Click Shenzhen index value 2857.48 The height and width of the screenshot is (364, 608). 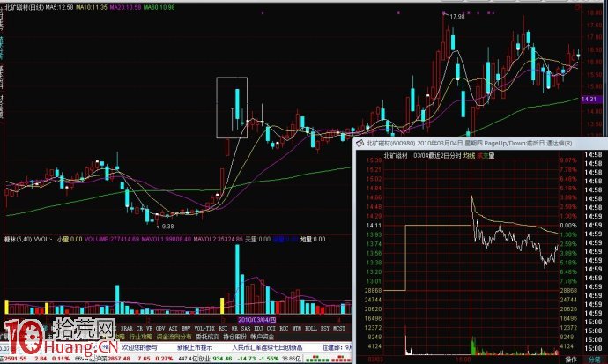point(118,359)
